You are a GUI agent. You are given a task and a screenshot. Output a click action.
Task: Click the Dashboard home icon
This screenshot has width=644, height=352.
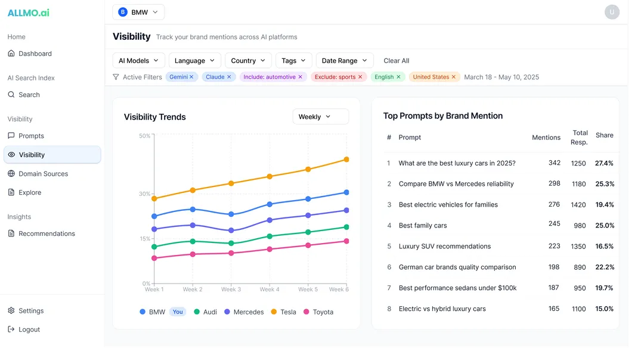[11, 54]
